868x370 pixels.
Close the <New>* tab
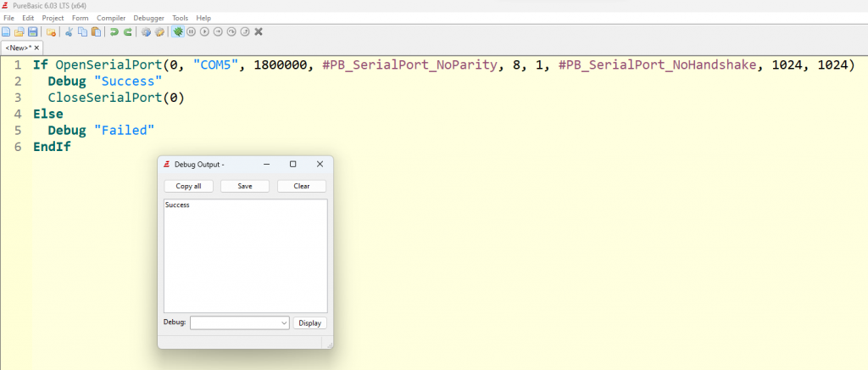(x=37, y=48)
